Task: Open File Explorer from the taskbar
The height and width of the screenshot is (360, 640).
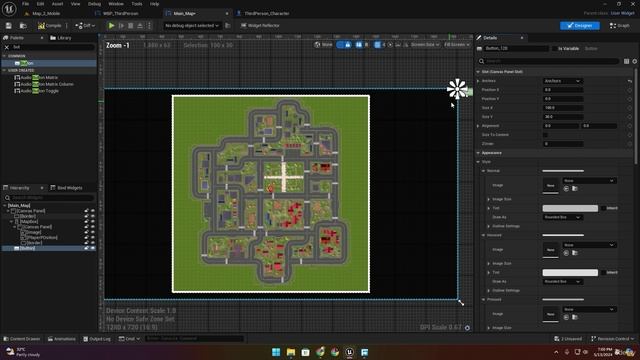Action: 291,352
